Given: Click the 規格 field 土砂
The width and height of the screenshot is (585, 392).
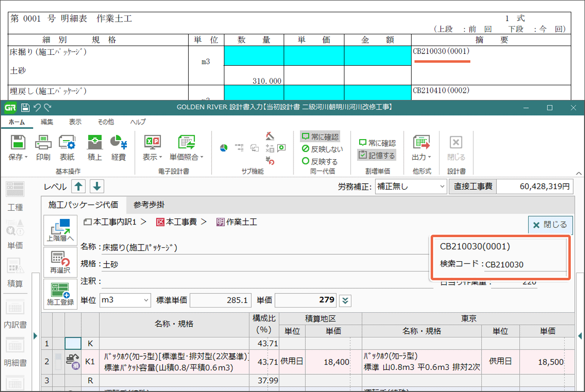Looking at the screenshot, I should click(x=265, y=265).
